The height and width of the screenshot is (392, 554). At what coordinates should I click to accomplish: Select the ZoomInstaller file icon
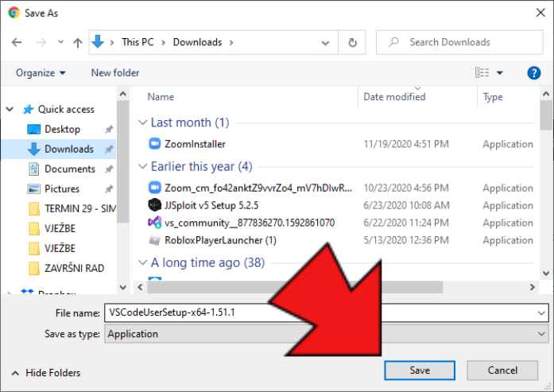(154, 144)
